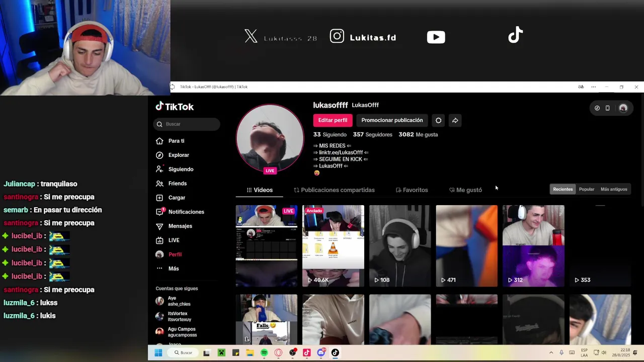Click the volume speaker tray icon
Image resolution: width=644 pixels, height=362 pixels.
pyautogui.click(x=604, y=353)
